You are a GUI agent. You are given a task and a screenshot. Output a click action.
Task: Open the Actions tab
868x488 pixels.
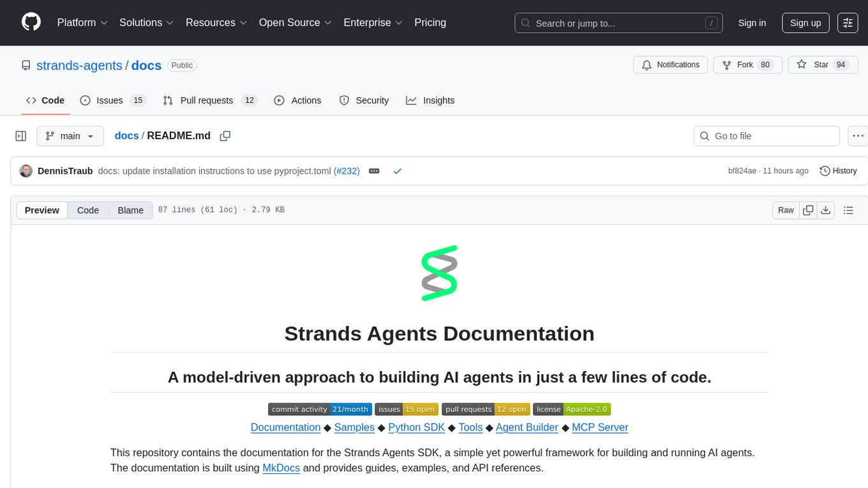point(297,100)
